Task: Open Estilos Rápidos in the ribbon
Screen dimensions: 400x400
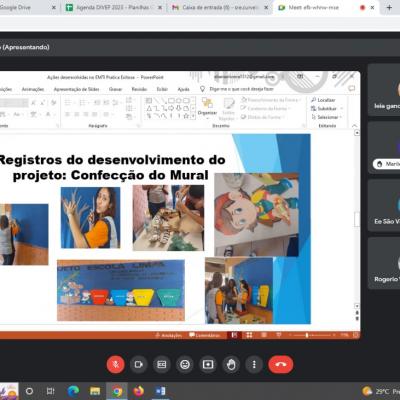Action: 228,109
